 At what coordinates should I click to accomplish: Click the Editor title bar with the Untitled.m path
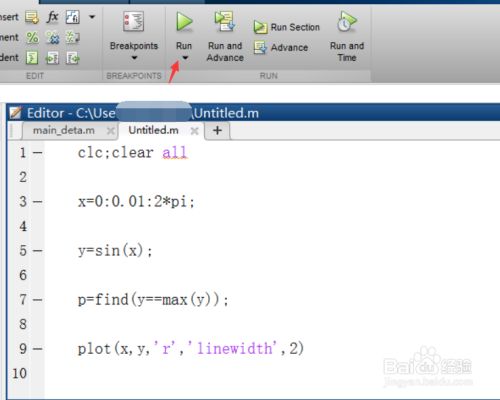pyautogui.click(x=253, y=113)
